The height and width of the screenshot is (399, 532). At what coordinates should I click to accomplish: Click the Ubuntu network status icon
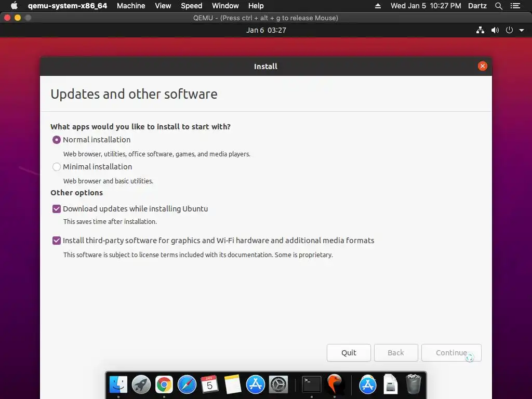pyautogui.click(x=480, y=30)
